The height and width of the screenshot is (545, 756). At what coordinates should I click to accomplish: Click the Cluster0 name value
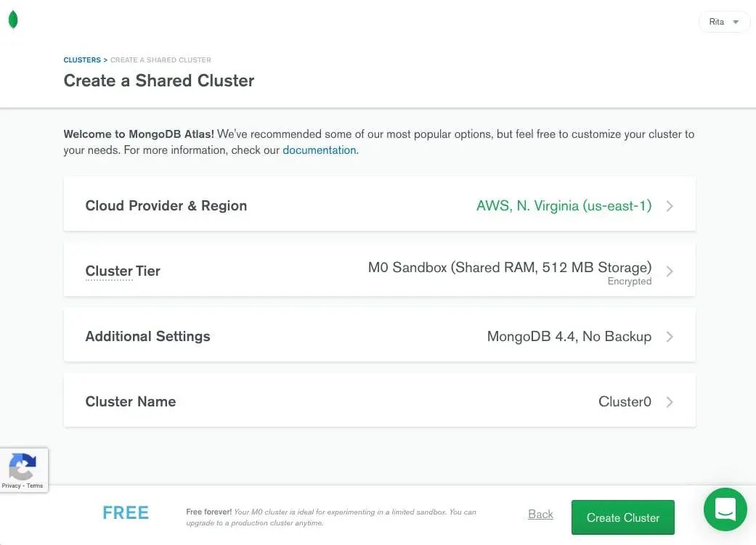[x=625, y=402]
